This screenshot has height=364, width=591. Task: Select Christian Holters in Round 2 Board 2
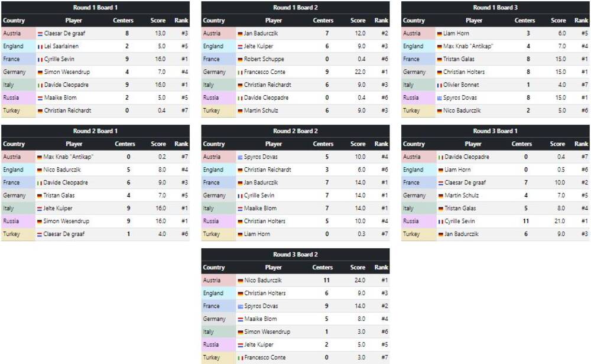coord(265,222)
